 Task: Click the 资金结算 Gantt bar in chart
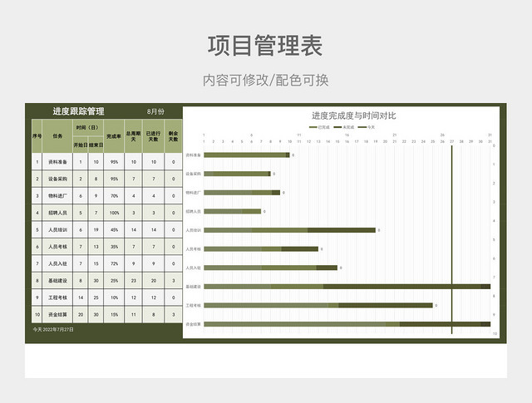click(347, 324)
